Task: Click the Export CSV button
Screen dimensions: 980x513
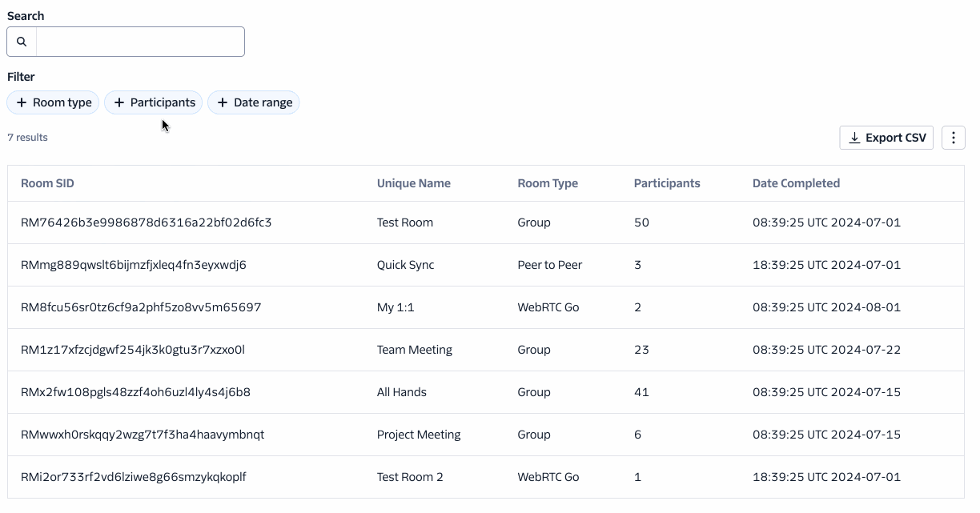Action: (x=886, y=138)
